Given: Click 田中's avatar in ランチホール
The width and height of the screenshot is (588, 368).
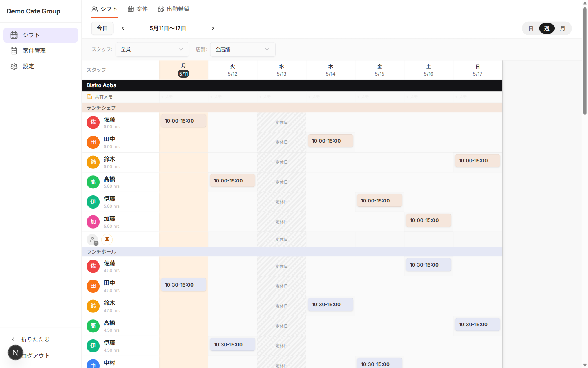Looking at the screenshot, I should (93, 286).
